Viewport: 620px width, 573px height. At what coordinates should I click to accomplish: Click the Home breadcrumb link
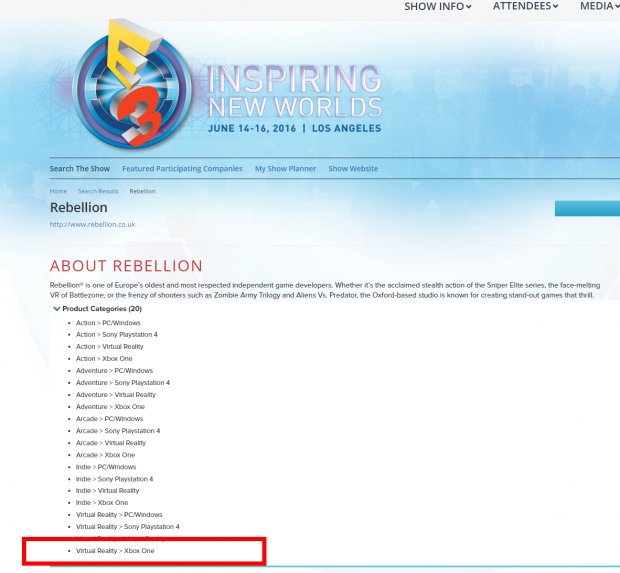coord(58,191)
